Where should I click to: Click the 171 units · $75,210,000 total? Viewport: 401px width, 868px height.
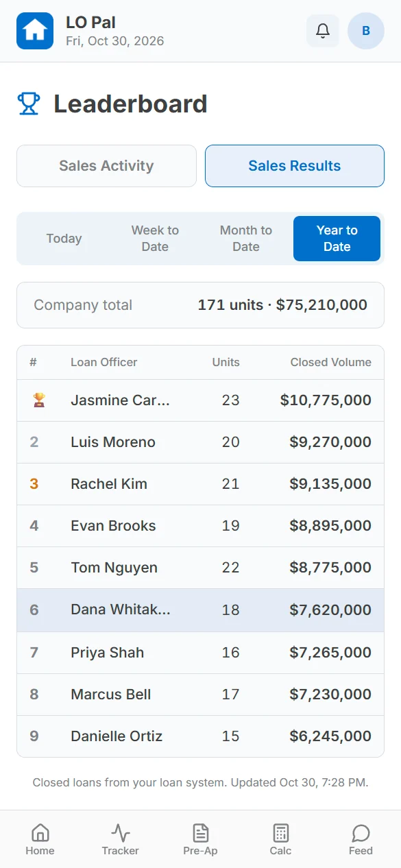(282, 305)
